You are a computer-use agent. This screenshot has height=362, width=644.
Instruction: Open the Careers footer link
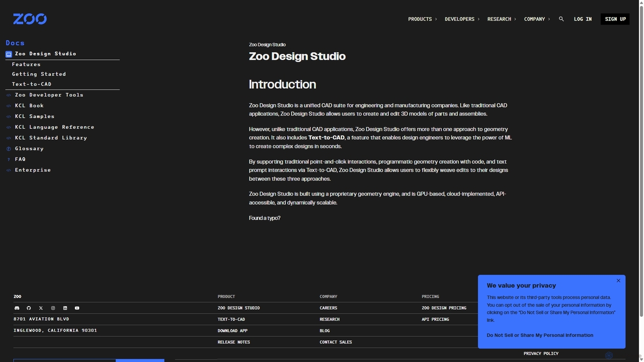coord(329,308)
